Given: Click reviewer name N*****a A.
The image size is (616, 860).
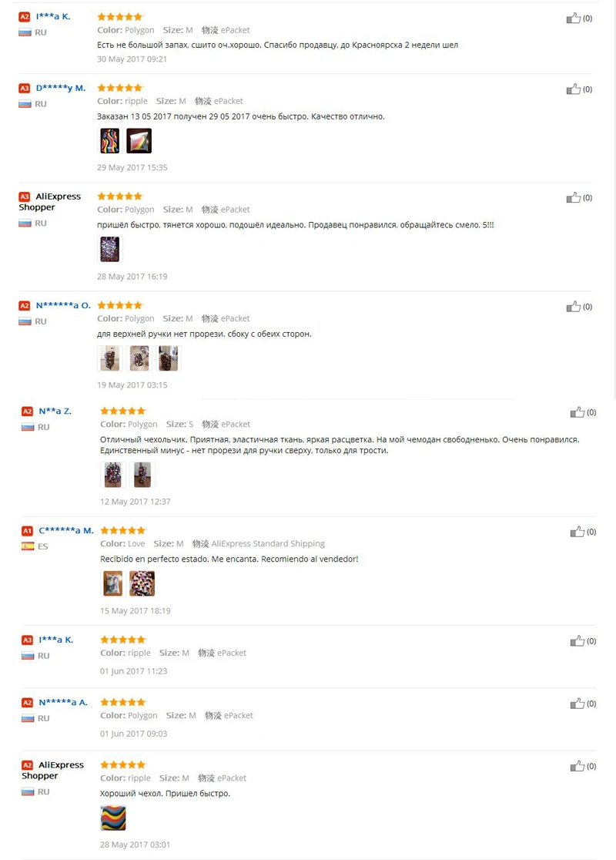Looking at the screenshot, I should click(63, 702).
